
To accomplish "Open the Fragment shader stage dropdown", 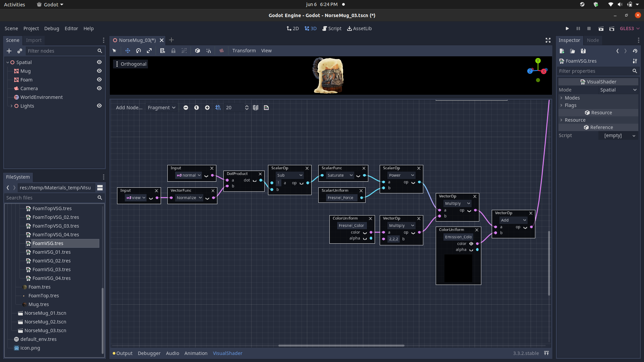I will [161, 108].
